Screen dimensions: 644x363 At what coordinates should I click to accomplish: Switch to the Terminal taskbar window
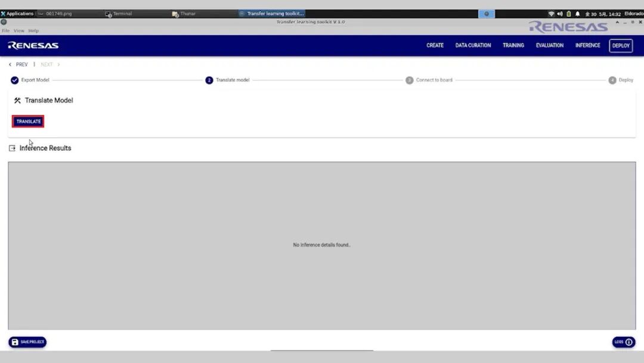click(x=119, y=14)
